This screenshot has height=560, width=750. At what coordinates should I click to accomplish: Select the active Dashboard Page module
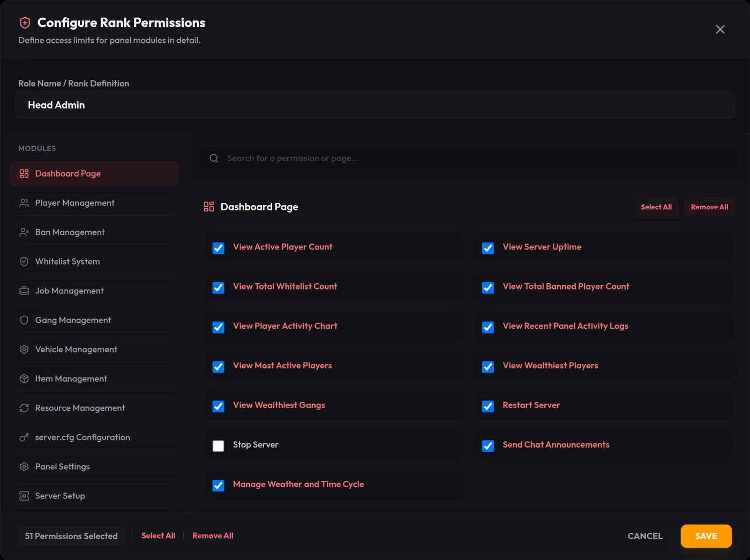pos(94,173)
